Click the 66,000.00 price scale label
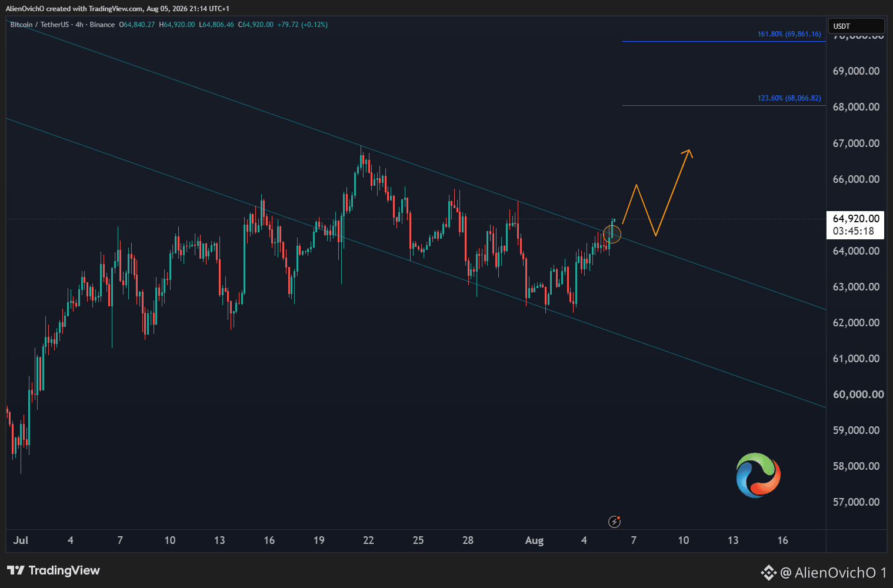Viewport: 893px width, 588px height. pyautogui.click(x=856, y=179)
